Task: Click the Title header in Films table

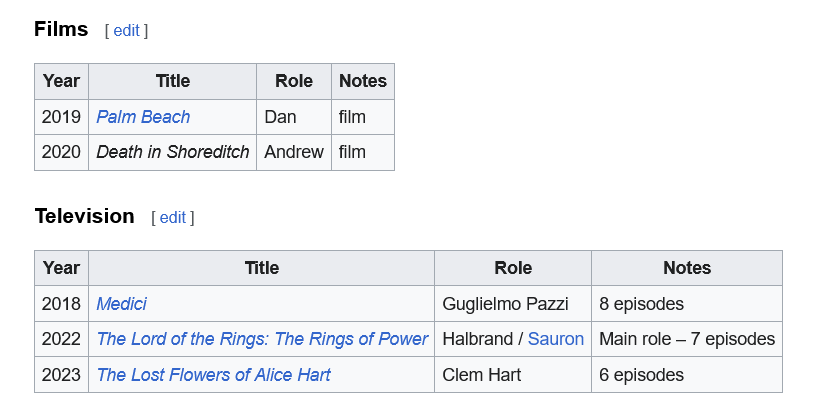Action: click(x=173, y=82)
